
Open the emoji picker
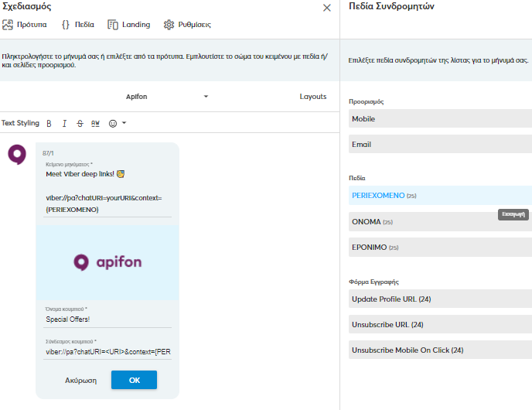click(x=113, y=124)
